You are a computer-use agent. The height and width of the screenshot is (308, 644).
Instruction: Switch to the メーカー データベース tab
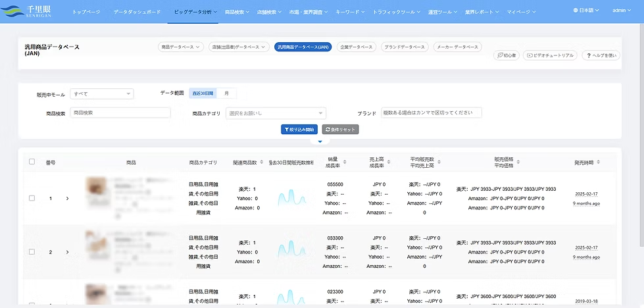(458, 47)
